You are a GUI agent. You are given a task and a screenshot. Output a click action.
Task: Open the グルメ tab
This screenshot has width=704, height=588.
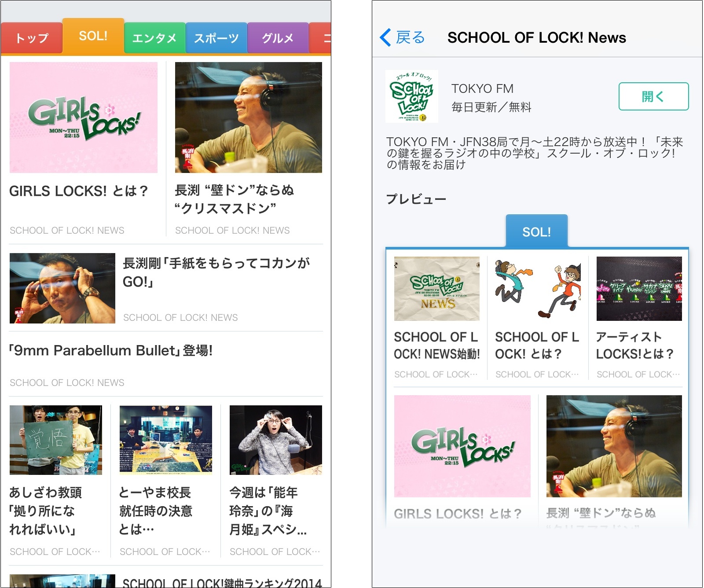[x=278, y=38]
